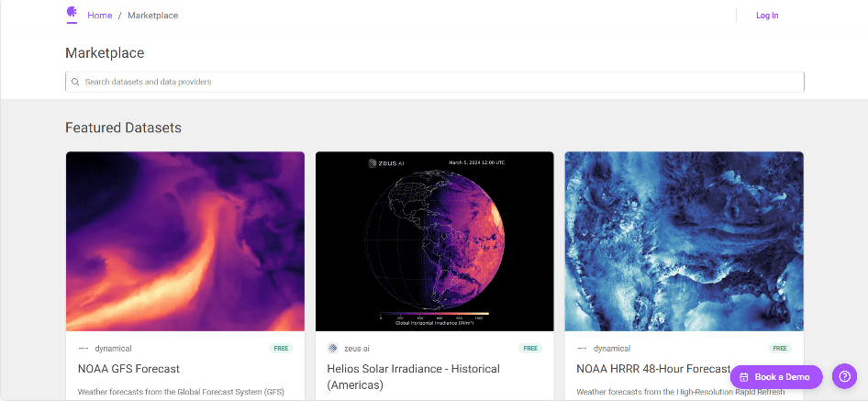Open the help question mark icon

[844, 376]
